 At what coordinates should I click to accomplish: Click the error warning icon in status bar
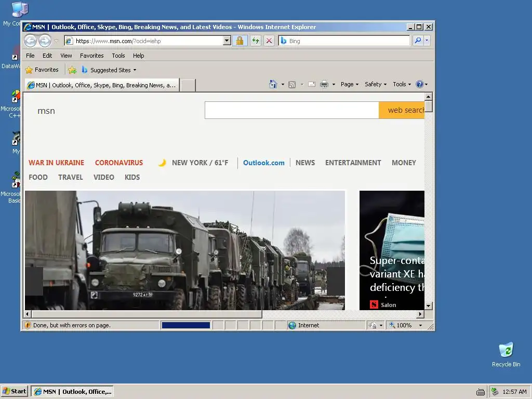pos(28,325)
